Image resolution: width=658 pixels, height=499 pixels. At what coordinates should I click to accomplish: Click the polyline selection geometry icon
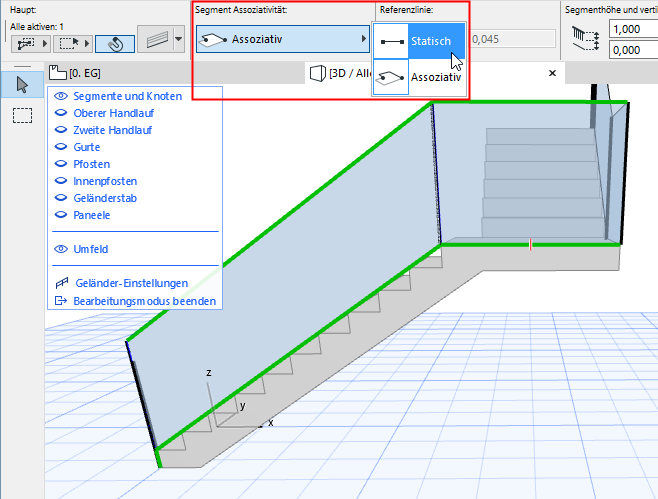[x=26, y=44]
